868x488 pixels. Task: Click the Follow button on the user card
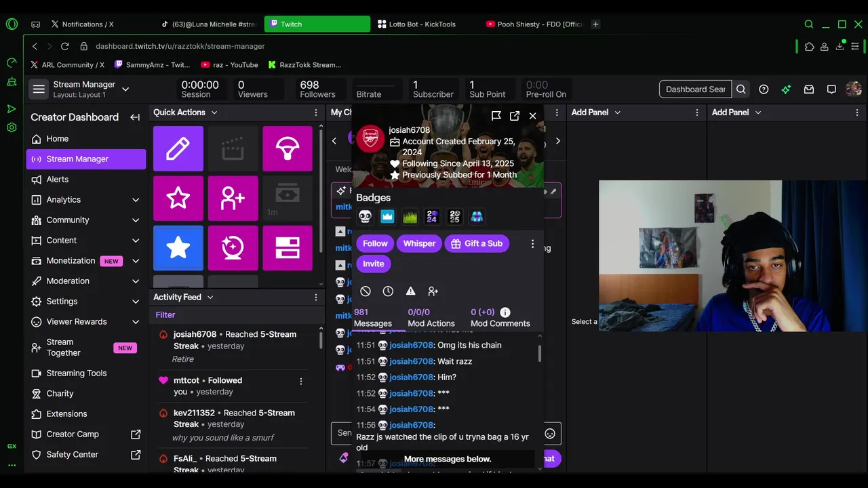tap(375, 243)
